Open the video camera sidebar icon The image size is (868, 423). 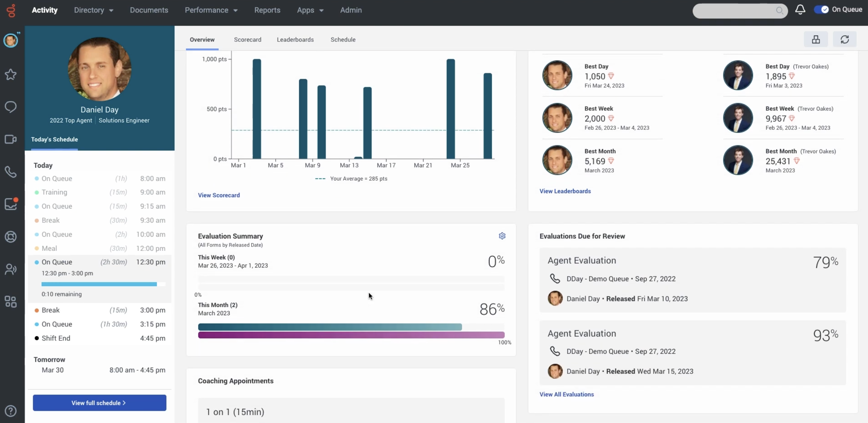point(10,139)
